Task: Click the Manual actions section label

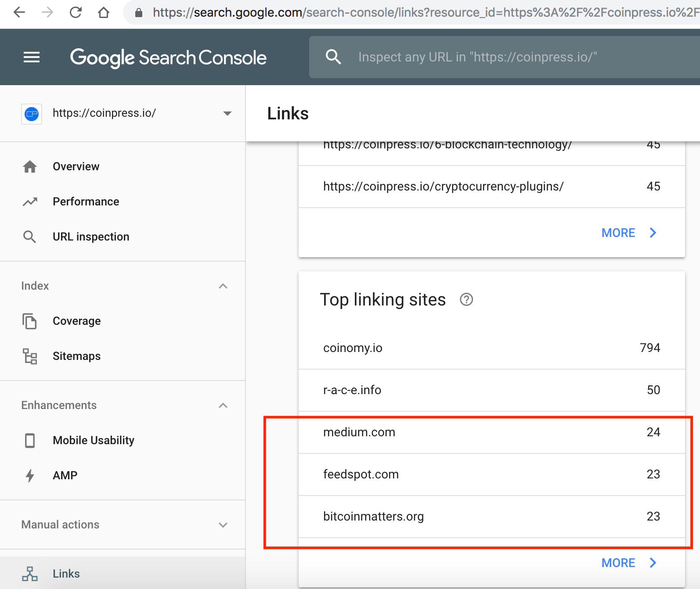Action: pyautogui.click(x=60, y=525)
